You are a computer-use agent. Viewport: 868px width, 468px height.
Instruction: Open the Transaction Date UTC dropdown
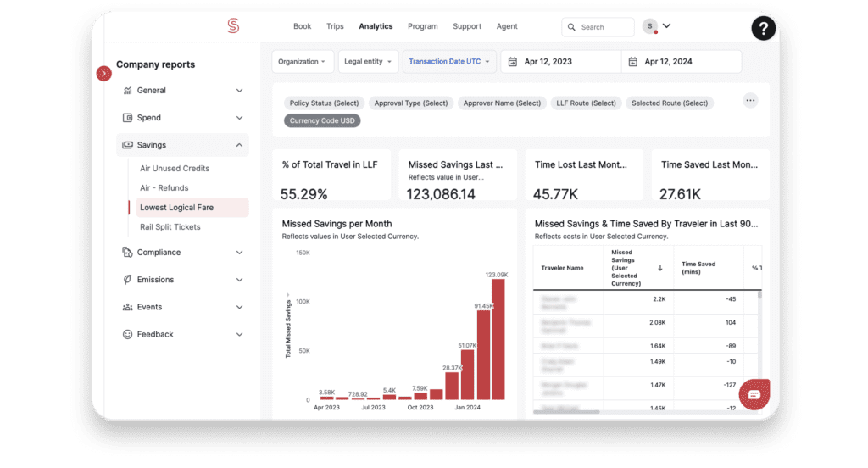449,62
